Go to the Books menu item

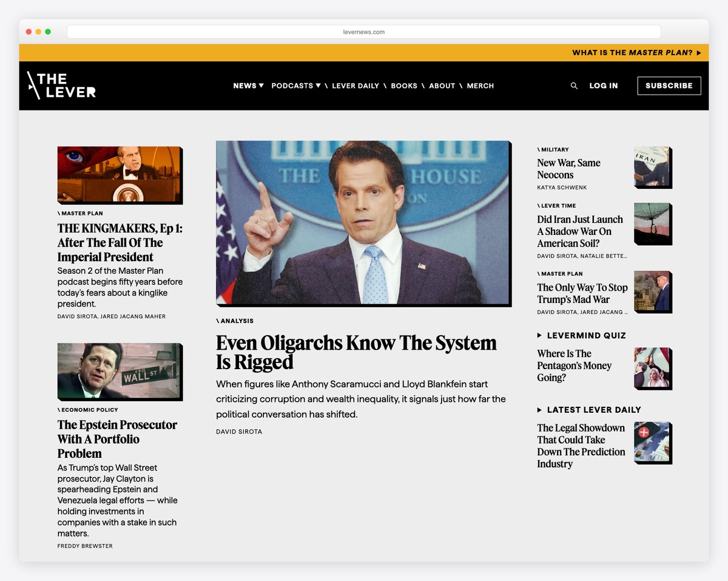[404, 86]
